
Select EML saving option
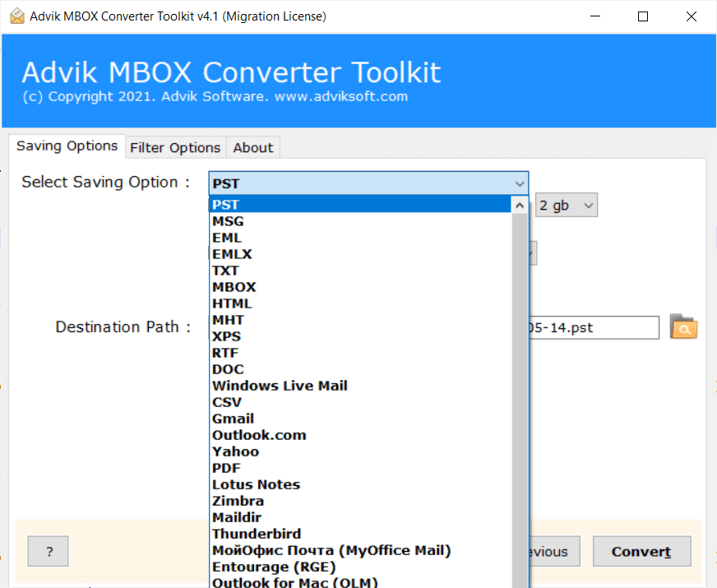360,238
